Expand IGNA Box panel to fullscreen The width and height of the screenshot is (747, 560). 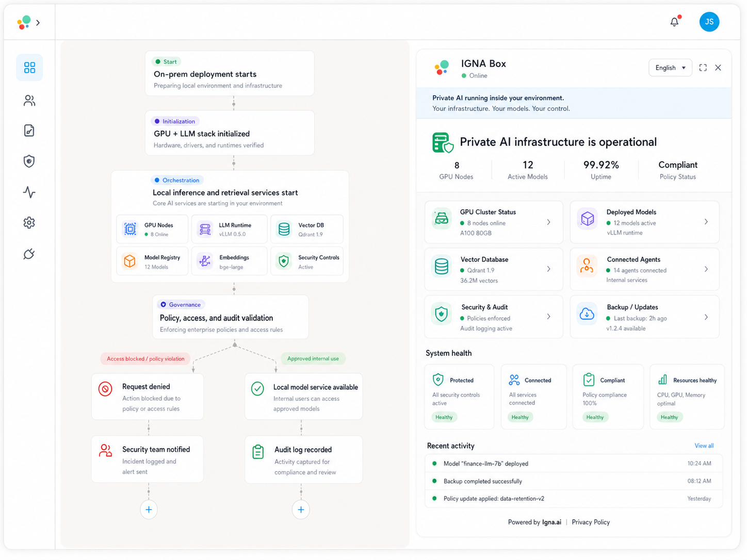coord(703,68)
